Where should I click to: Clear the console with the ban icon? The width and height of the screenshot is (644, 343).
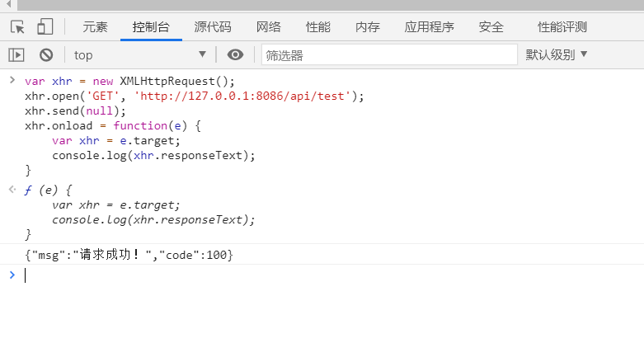46,55
